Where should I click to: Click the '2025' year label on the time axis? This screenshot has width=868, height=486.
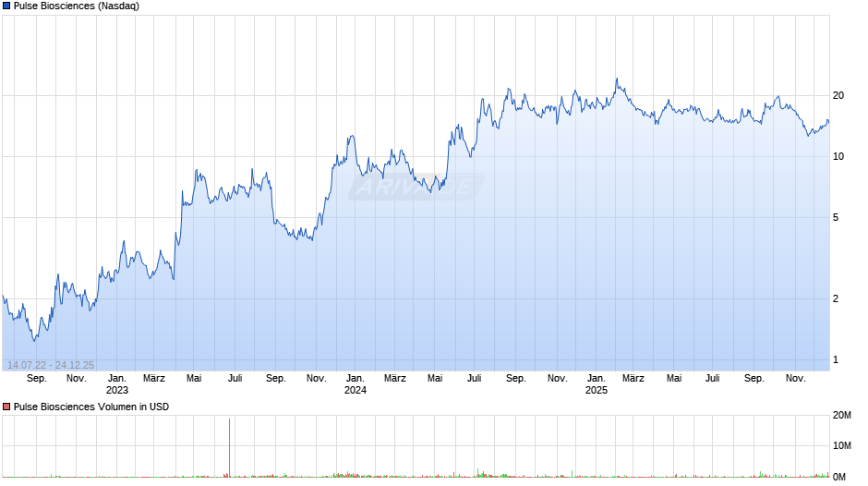tap(597, 390)
